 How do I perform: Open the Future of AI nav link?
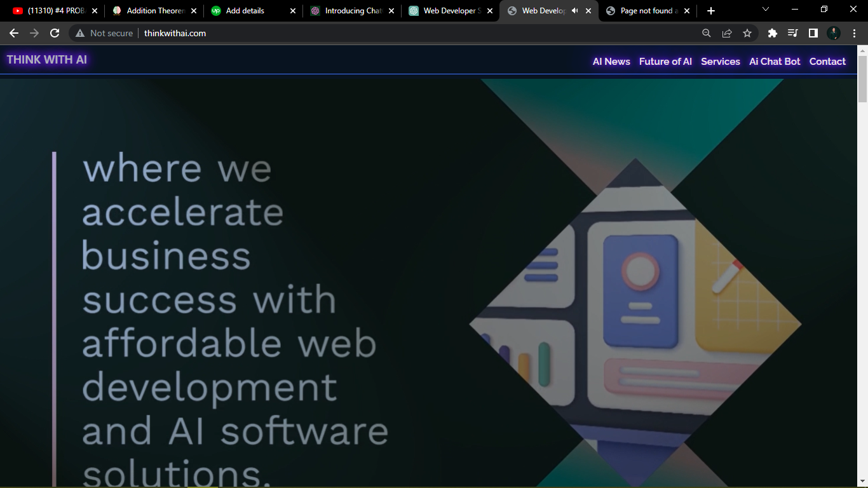tap(665, 62)
